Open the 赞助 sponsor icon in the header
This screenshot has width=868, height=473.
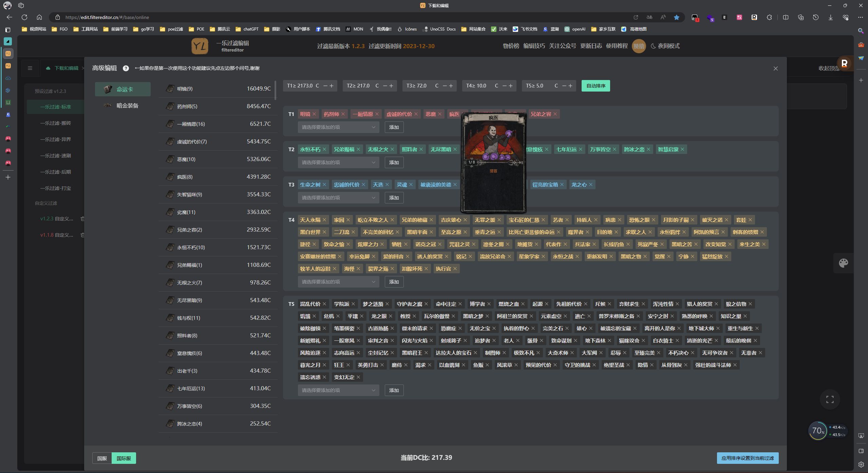(x=638, y=46)
